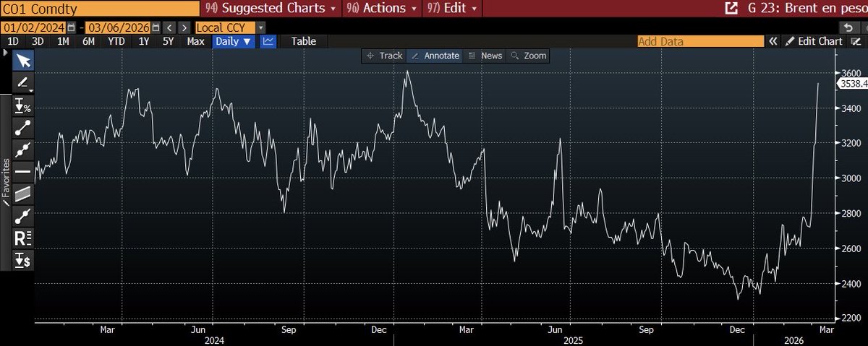Select the pencil annotation tool

click(23, 83)
